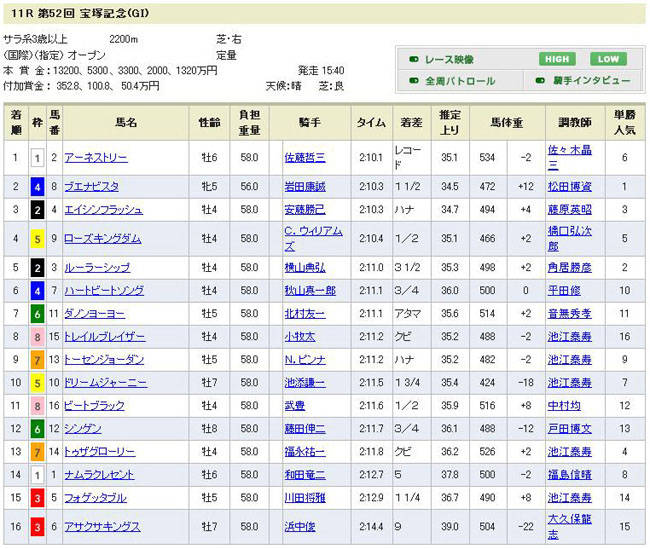The height and width of the screenshot is (549, 650).
Task: Open horse アーネストリー profile
Action: pyautogui.click(x=95, y=158)
